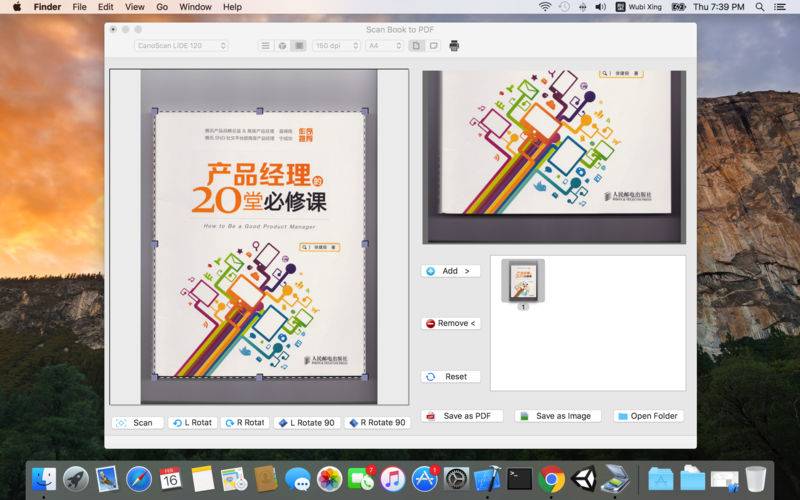Open Notes from the Dock
Screen dimensions: 800x500
click(x=202, y=479)
